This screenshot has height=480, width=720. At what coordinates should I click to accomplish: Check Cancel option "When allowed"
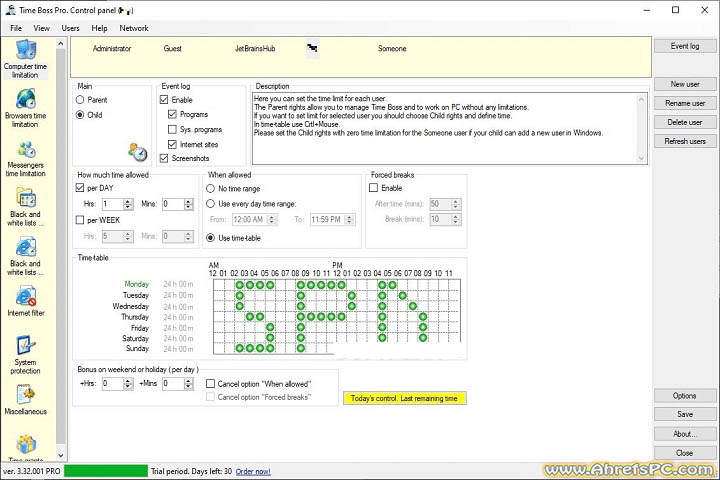pos(210,384)
